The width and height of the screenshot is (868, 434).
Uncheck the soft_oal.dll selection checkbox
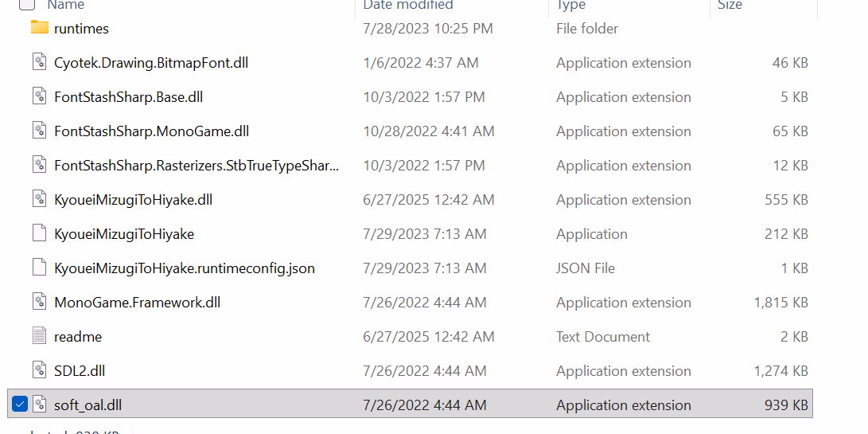pyautogui.click(x=19, y=405)
